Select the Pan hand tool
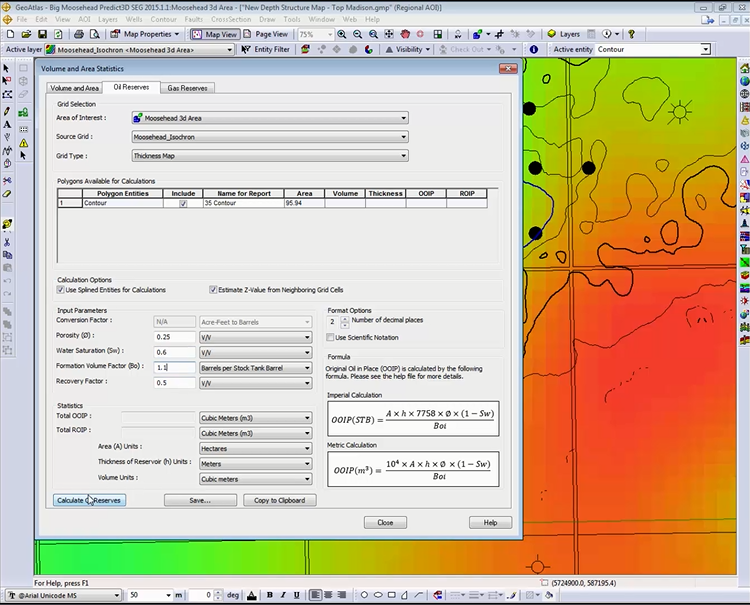 coord(405,34)
